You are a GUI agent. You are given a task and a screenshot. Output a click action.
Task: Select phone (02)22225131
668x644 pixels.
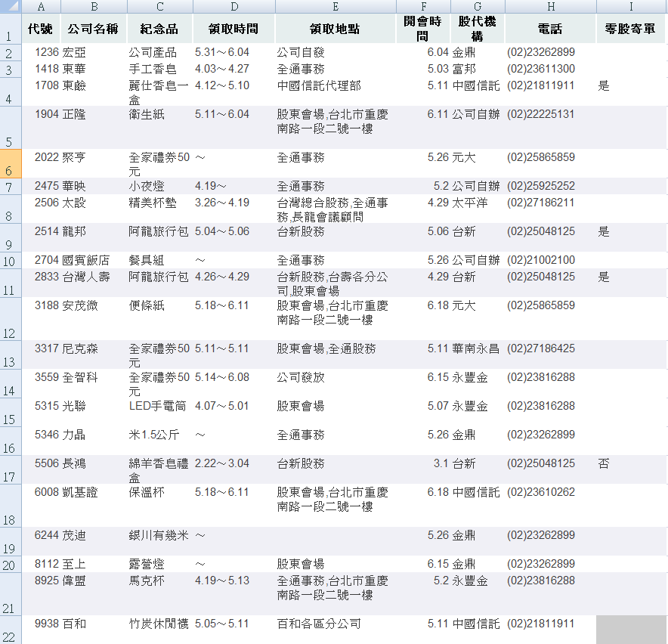(x=551, y=128)
